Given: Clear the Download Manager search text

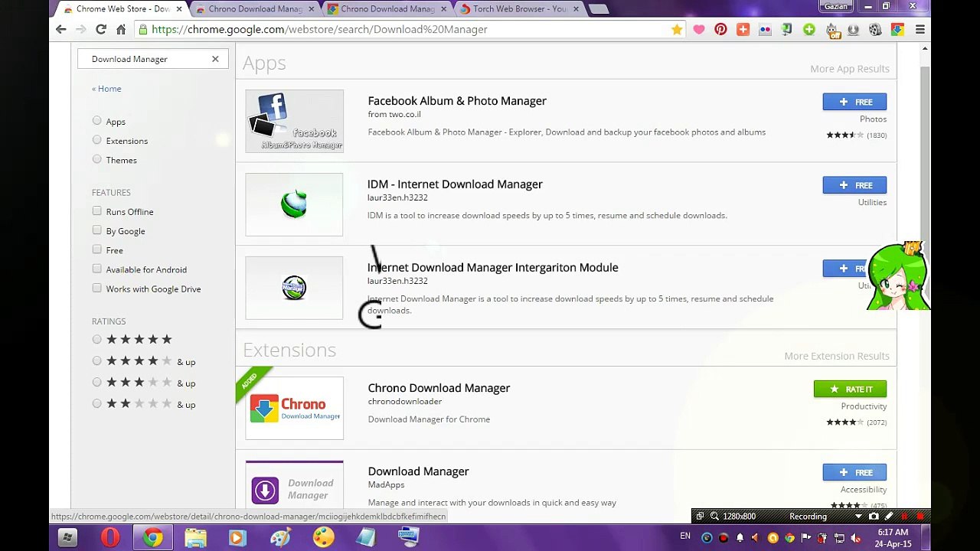Looking at the screenshot, I should (215, 59).
